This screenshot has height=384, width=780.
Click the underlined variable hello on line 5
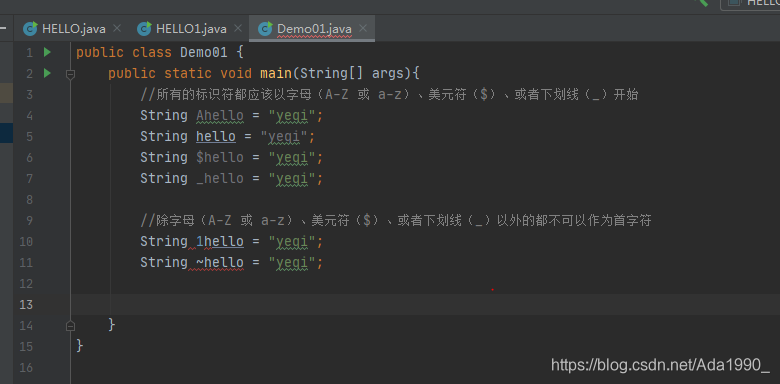pos(216,136)
